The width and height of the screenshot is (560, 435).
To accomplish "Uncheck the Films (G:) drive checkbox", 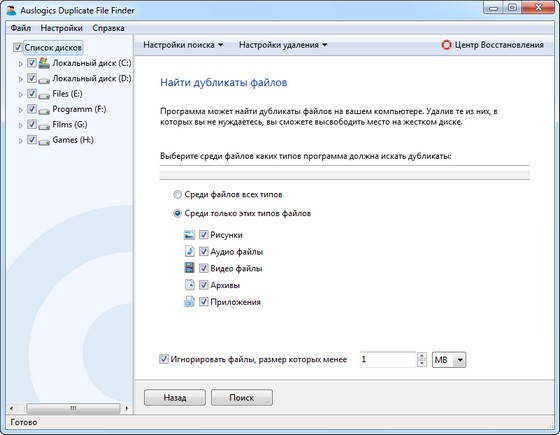I will (x=32, y=124).
